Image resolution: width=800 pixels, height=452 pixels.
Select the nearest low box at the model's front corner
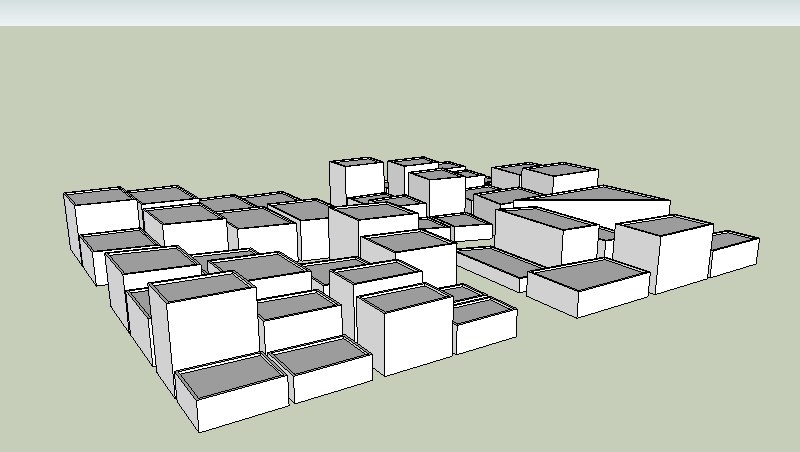[x=233, y=392]
